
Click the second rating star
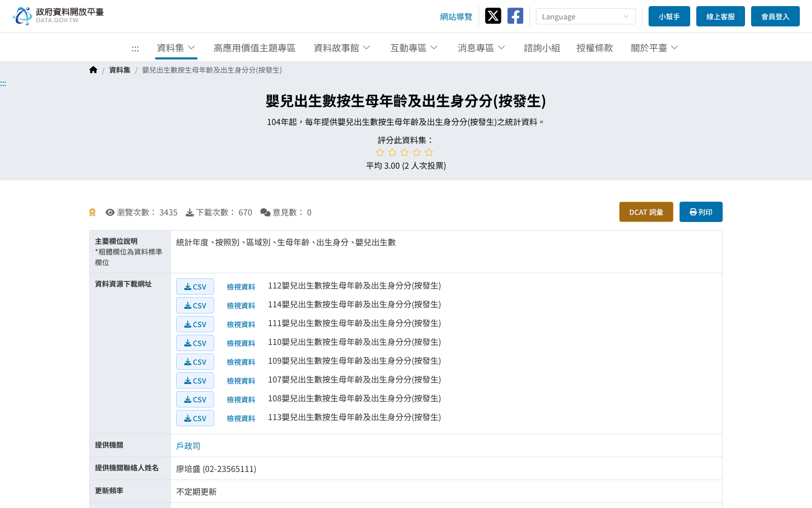tap(392, 152)
